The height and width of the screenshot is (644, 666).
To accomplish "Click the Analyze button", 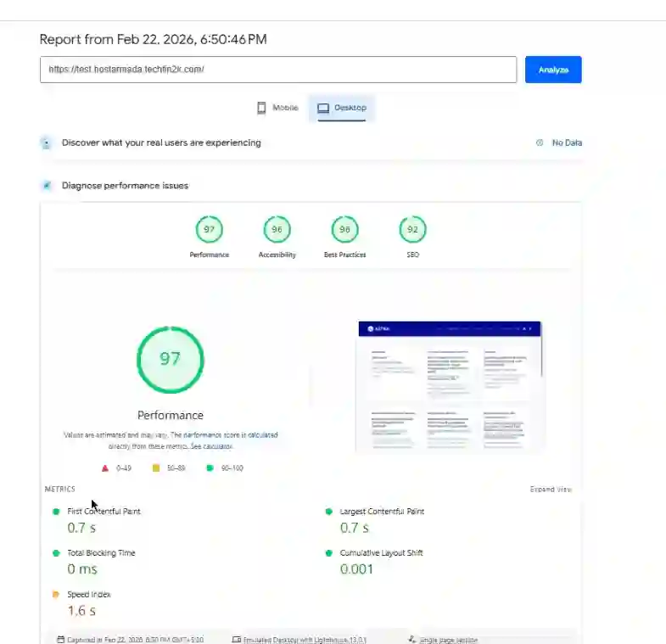I will (x=553, y=70).
